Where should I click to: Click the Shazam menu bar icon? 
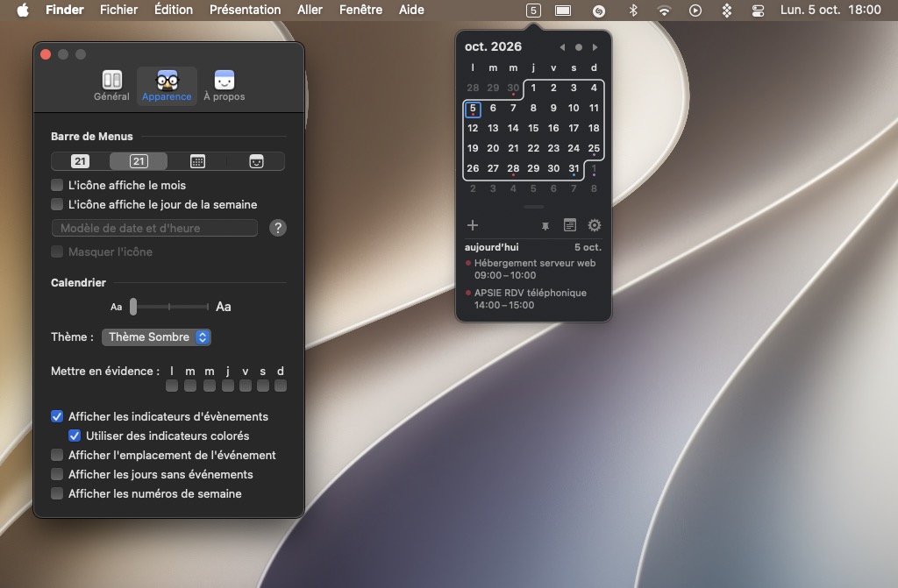[x=599, y=11]
